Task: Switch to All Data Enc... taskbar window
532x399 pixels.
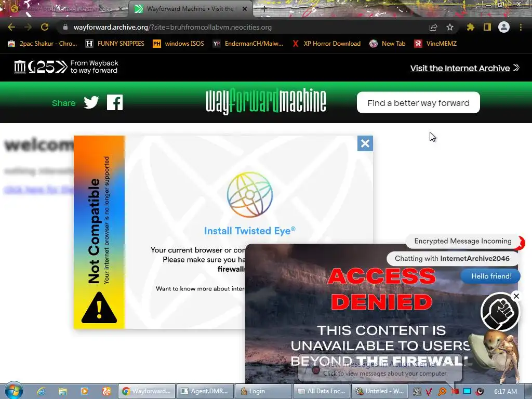Action: 322,391
